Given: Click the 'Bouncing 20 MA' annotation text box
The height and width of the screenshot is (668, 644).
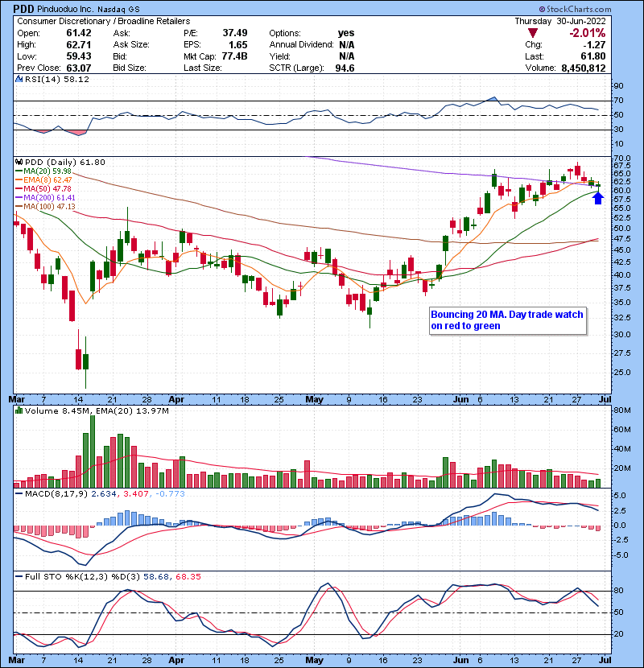Looking at the screenshot, I should (x=508, y=320).
